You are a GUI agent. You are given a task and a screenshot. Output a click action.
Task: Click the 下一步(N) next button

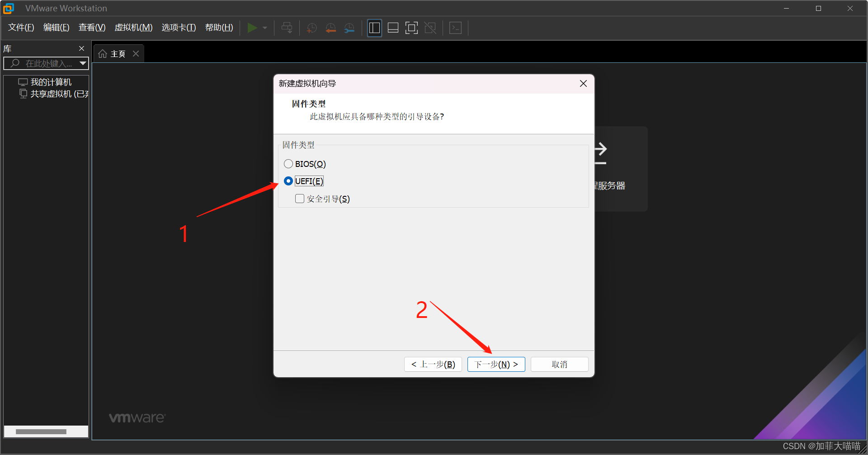point(496,364)
